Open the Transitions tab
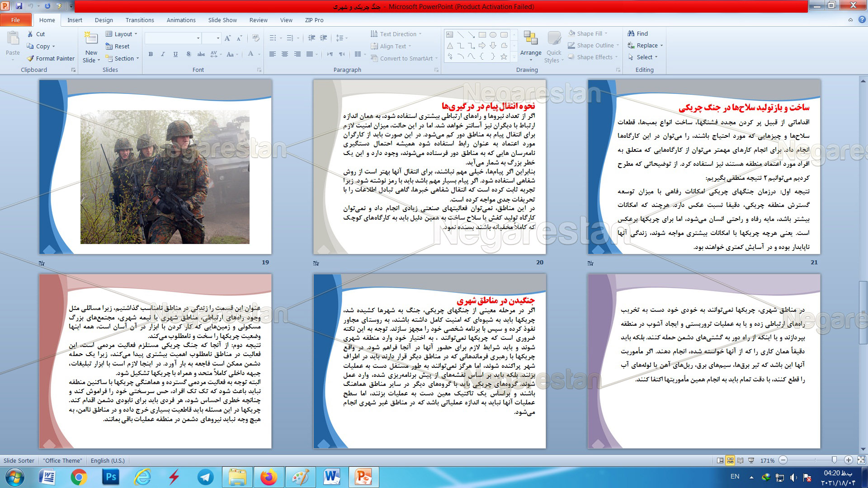868x488 pixels. (140, 20)
